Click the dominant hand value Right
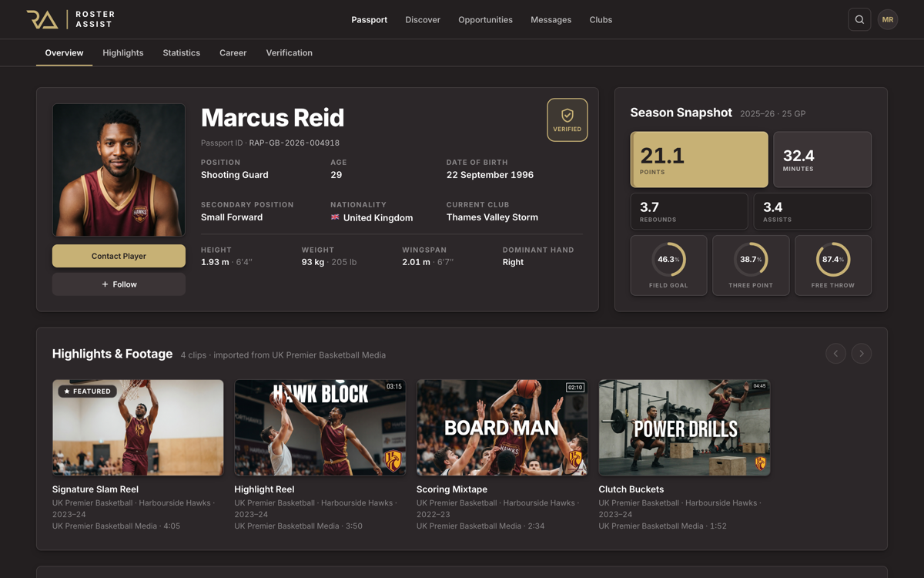This screenshot has width=924, height=578. click(513, 262)
